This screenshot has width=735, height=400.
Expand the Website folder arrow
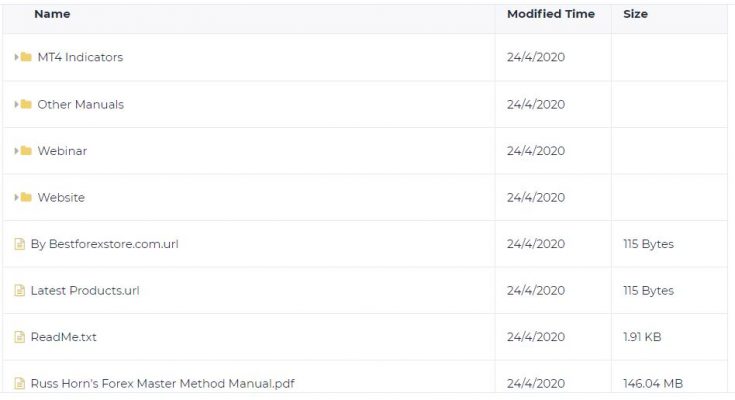point(16,197)
